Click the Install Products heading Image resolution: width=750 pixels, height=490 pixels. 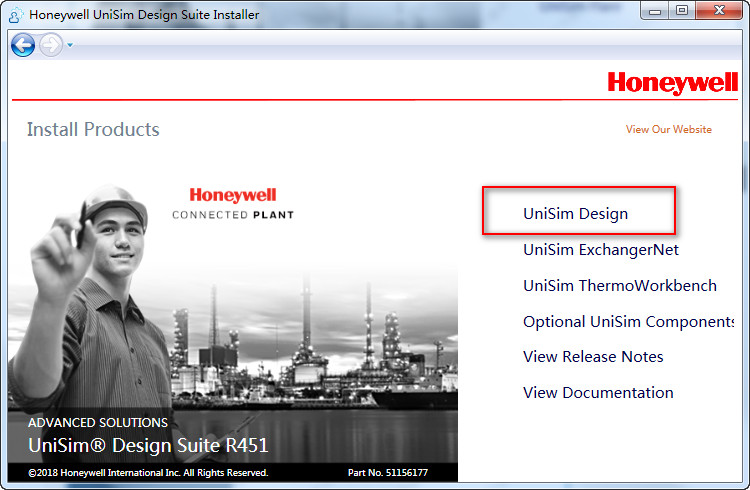pyautogui.click(x=93, y=130)
